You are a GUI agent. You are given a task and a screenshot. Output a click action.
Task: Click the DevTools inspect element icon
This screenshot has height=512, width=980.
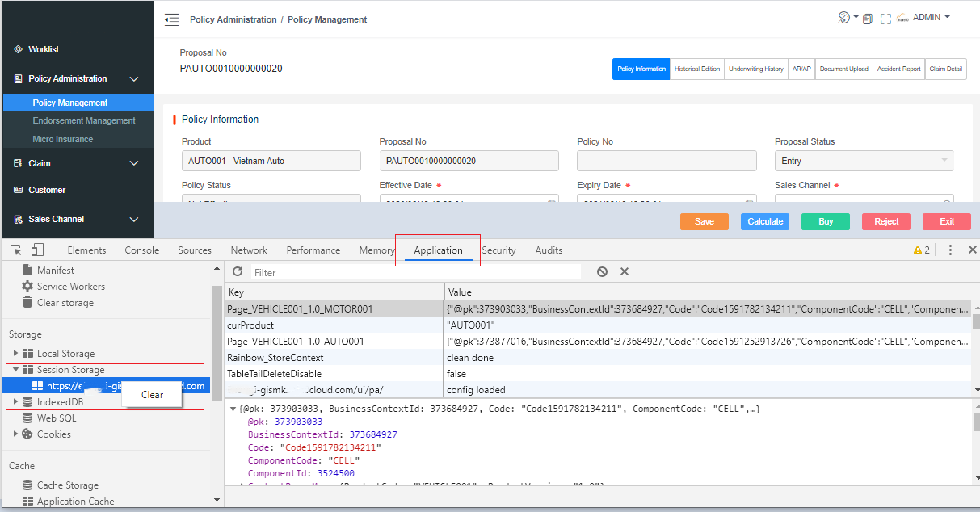(x=16, y=250)
